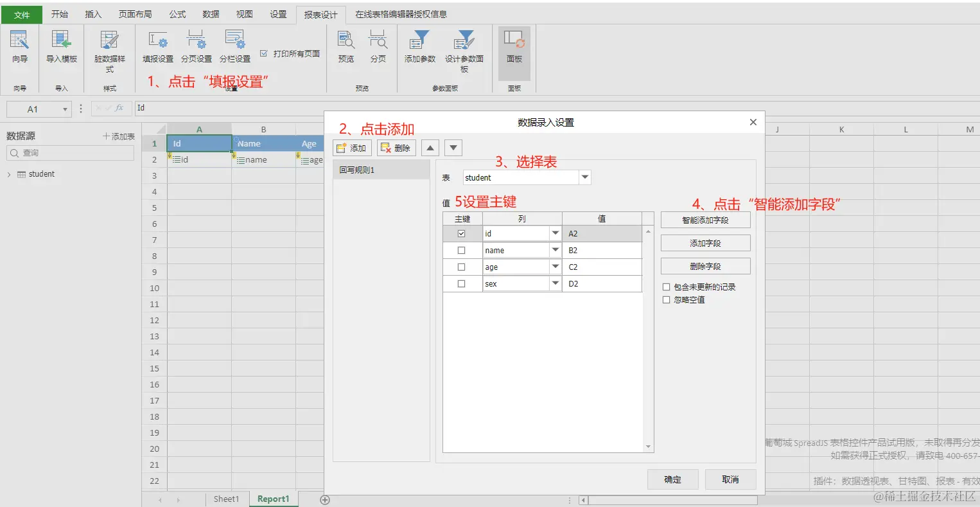Close the 数据录入设置 dialog

pos(753,122)
